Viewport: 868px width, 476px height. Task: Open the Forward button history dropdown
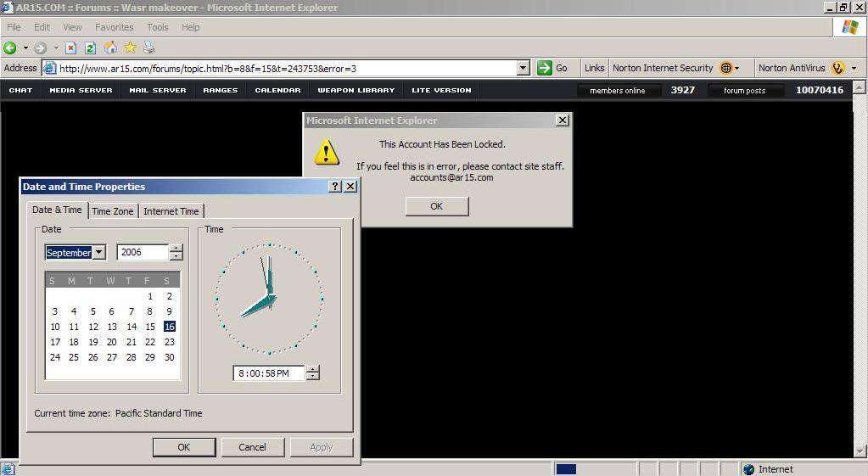56,48
